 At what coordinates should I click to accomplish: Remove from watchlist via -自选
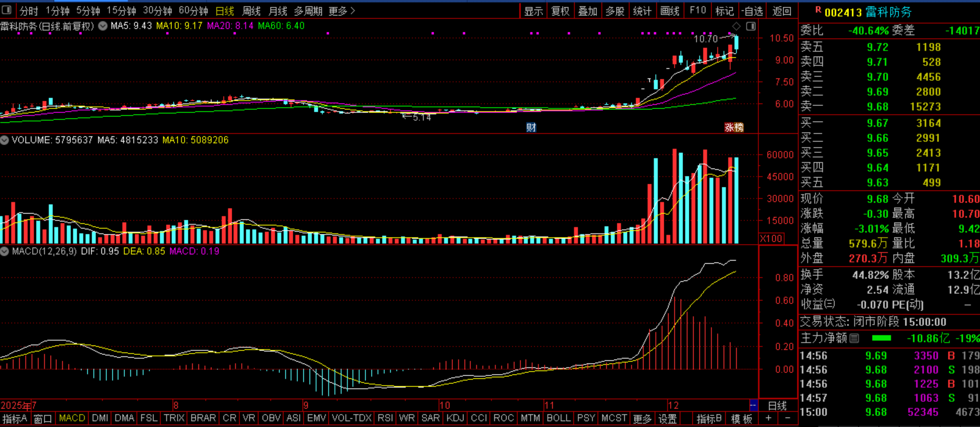pos(751,11)
